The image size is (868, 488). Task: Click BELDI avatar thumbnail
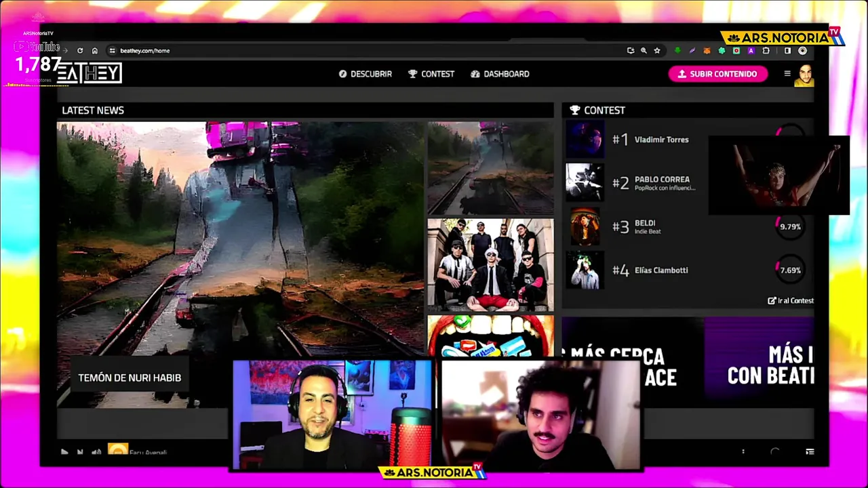tap(585, 226)
